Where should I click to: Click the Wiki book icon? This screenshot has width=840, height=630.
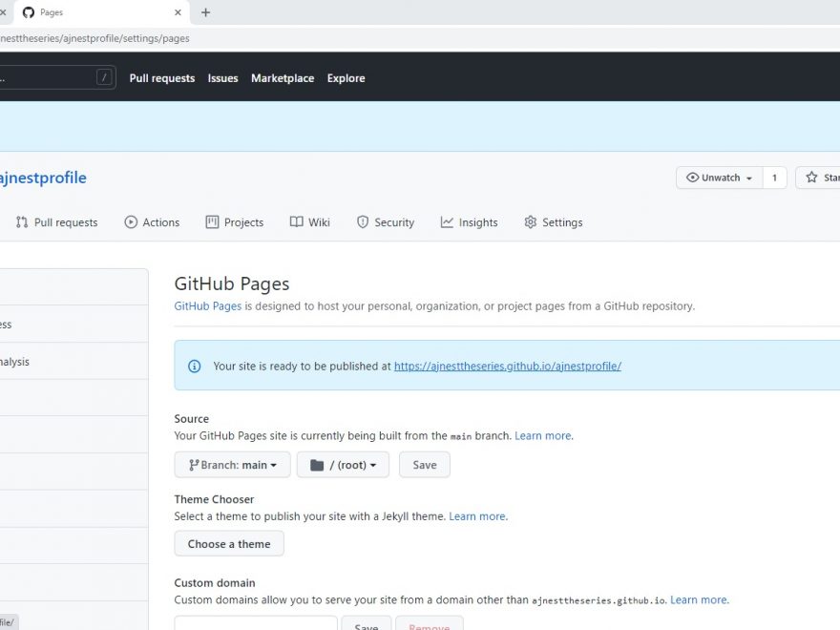click(297, 222)
